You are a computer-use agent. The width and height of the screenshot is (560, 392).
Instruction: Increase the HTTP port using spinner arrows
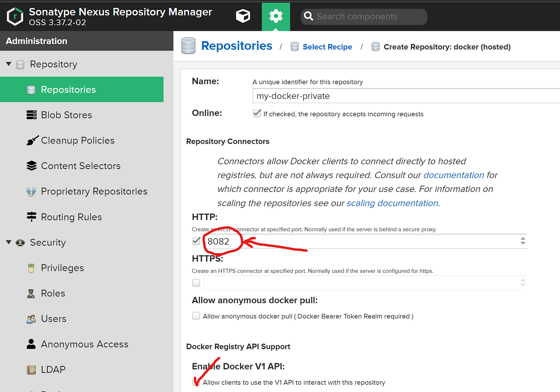tap(523, 238)
